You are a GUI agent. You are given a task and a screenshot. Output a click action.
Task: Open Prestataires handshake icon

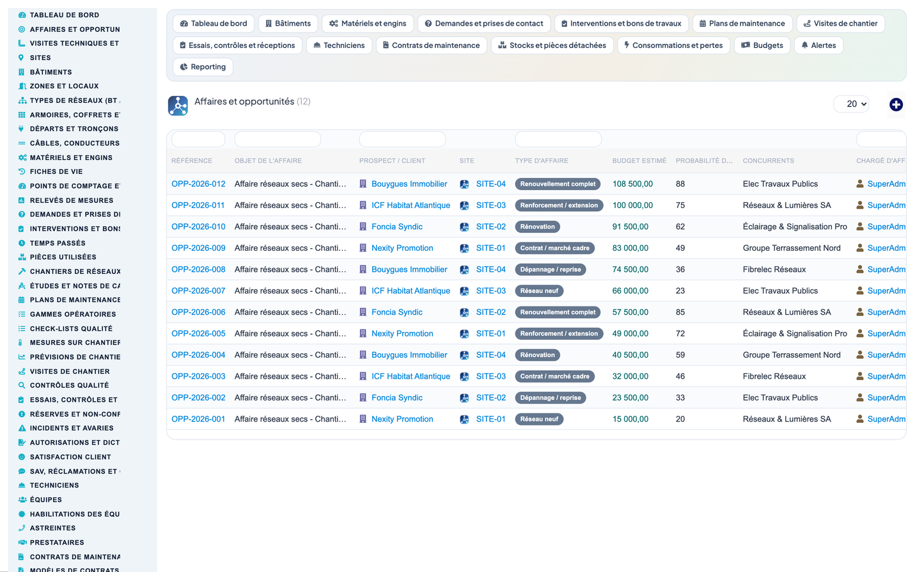(22, 543)
